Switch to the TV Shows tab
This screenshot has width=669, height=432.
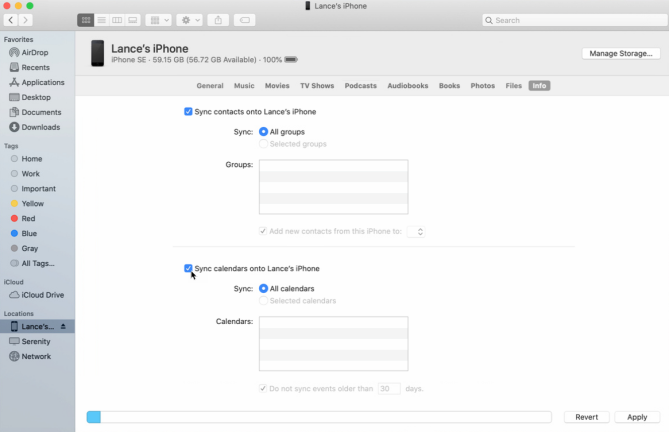[x=317, y=86]
